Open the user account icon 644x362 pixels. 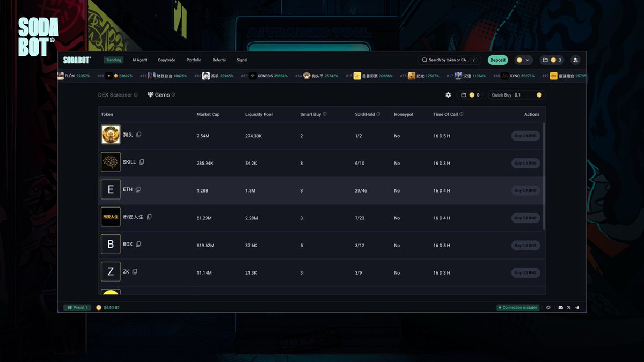575,60
